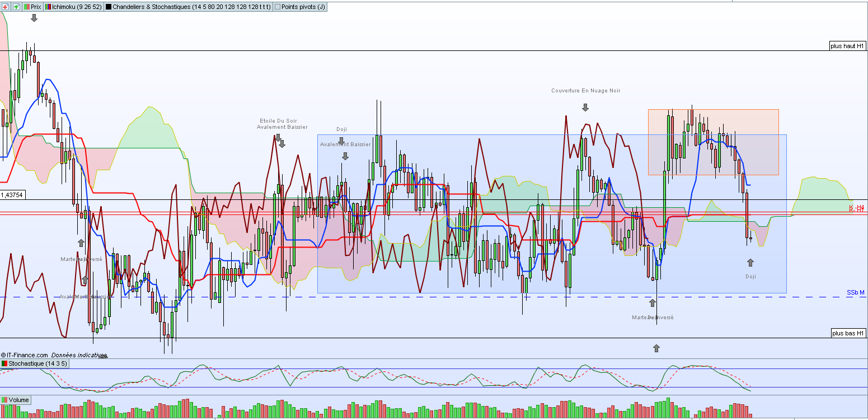The width and height of the screenshot is (868, 420).
Task: Toggle the Points pivots (J) indicator
Action: (300, 7)
